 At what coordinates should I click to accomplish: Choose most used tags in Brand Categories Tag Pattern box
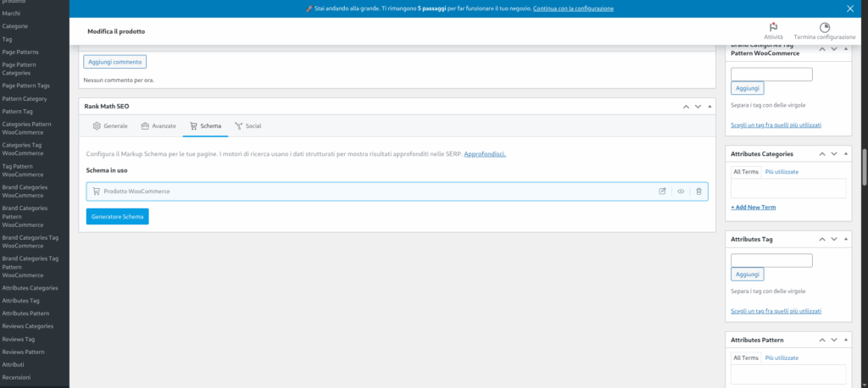click(776, 125)
